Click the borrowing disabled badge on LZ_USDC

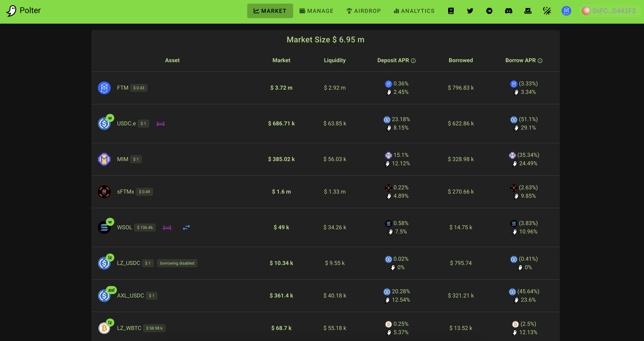point(177,263)
